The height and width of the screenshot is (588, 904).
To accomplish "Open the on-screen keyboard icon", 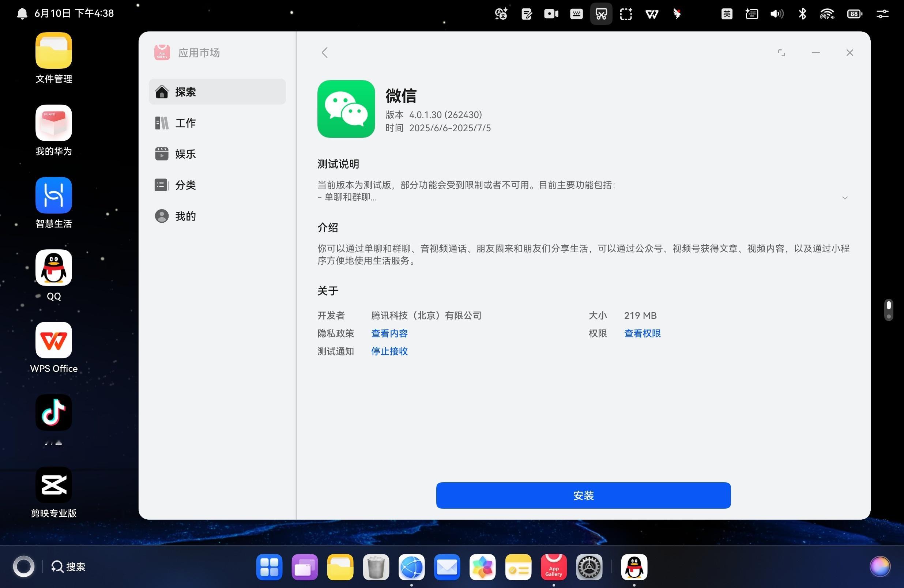I will pyautogui.click(x=576, y=14).
